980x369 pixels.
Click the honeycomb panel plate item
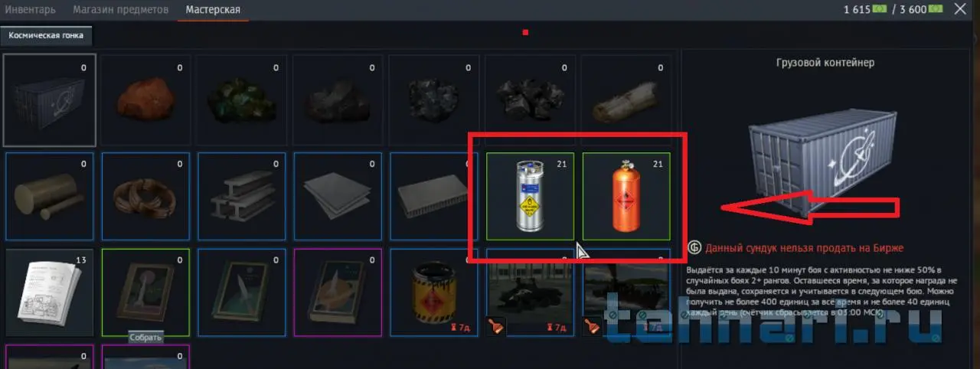434,197
